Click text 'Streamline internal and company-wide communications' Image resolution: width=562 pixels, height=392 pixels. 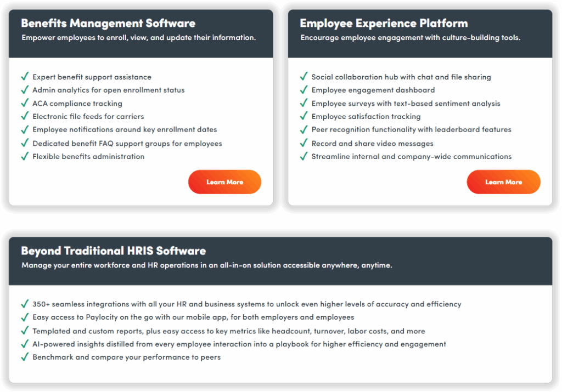(412, 156)
